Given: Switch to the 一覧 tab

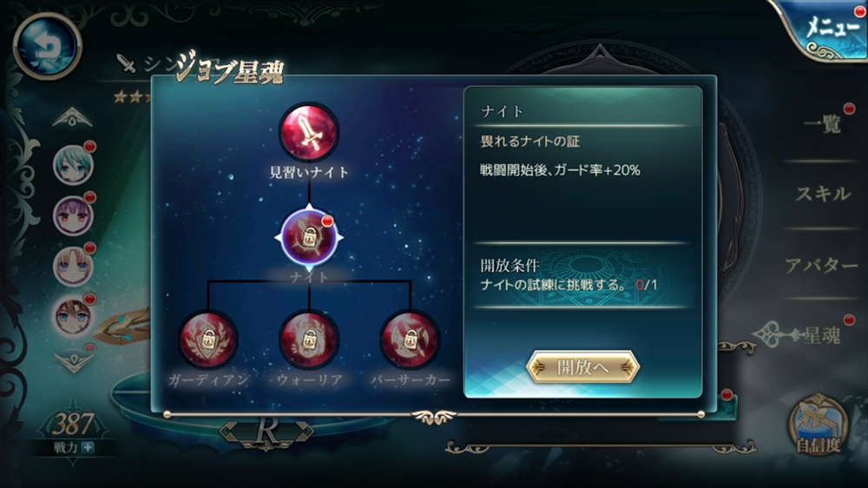Looking at the screenshot, I should click(822, 123).
